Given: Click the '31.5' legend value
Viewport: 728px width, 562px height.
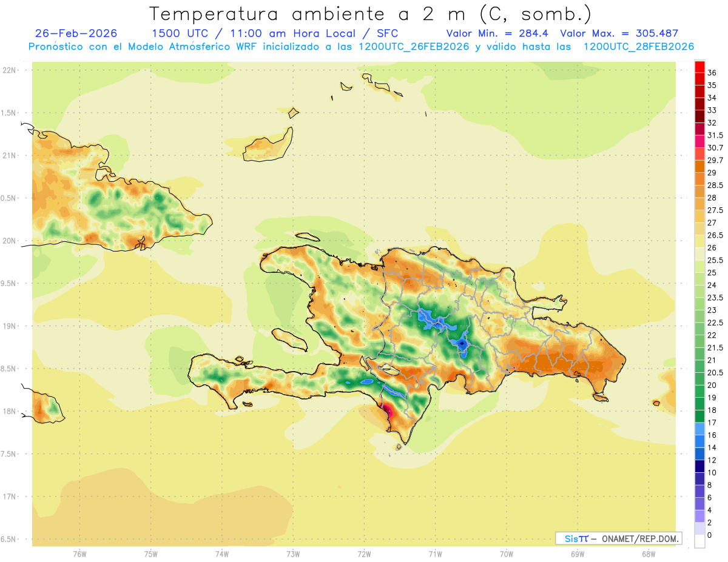Looking at the screenshot, I should pos(715,135).
